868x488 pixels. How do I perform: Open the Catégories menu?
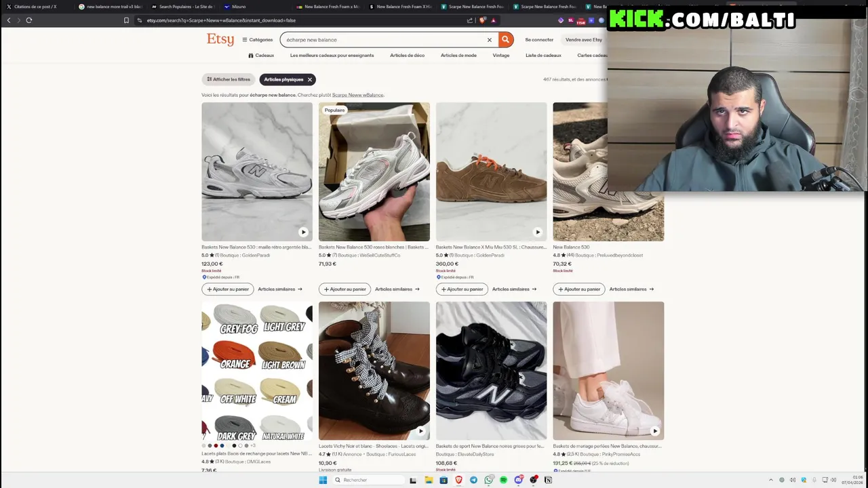(x=258, y=39)
